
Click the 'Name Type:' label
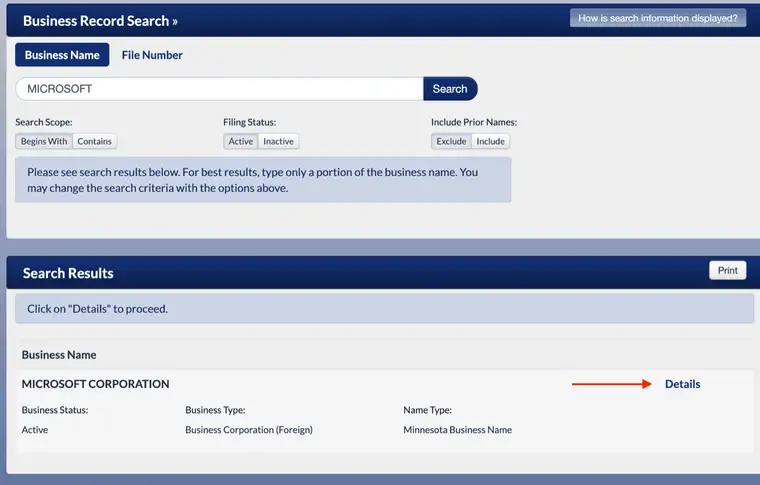pyautogui.click(x=428, y=410)
